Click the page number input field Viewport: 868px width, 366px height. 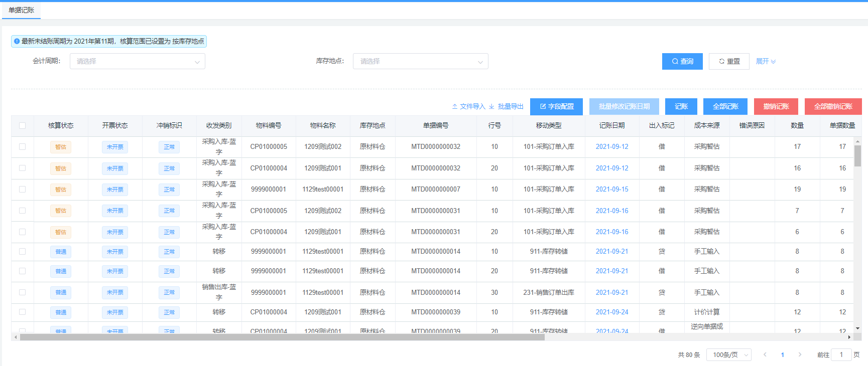click(841, 354)
